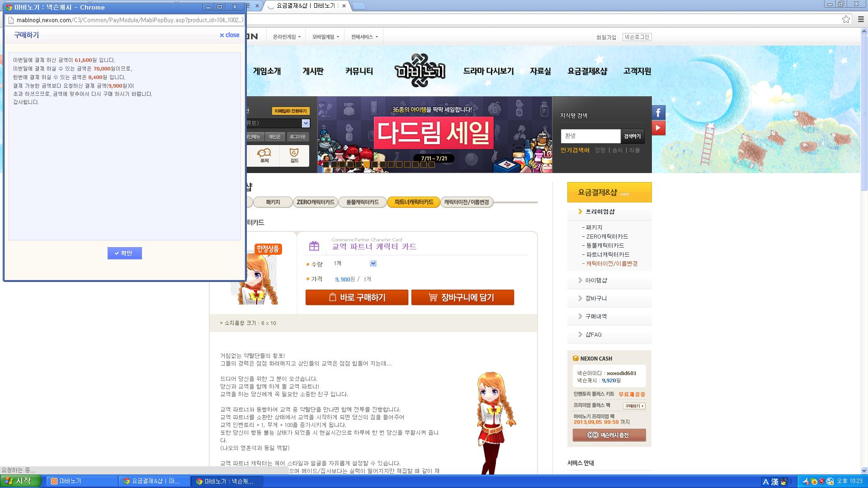The image size is (868, 488).
Task: Expand the 아이템샵 sidebar section
Action: click(x=609, y=280)
